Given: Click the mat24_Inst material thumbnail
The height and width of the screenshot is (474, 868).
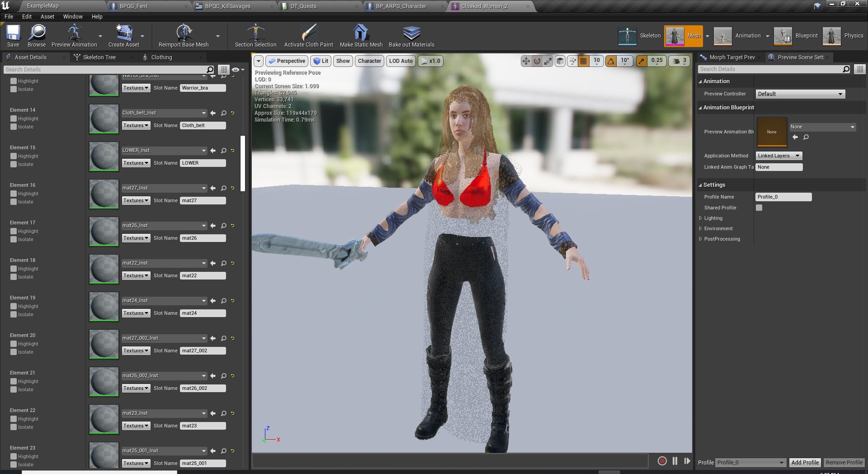Looking at the screenshot, I should pos(104,307).
